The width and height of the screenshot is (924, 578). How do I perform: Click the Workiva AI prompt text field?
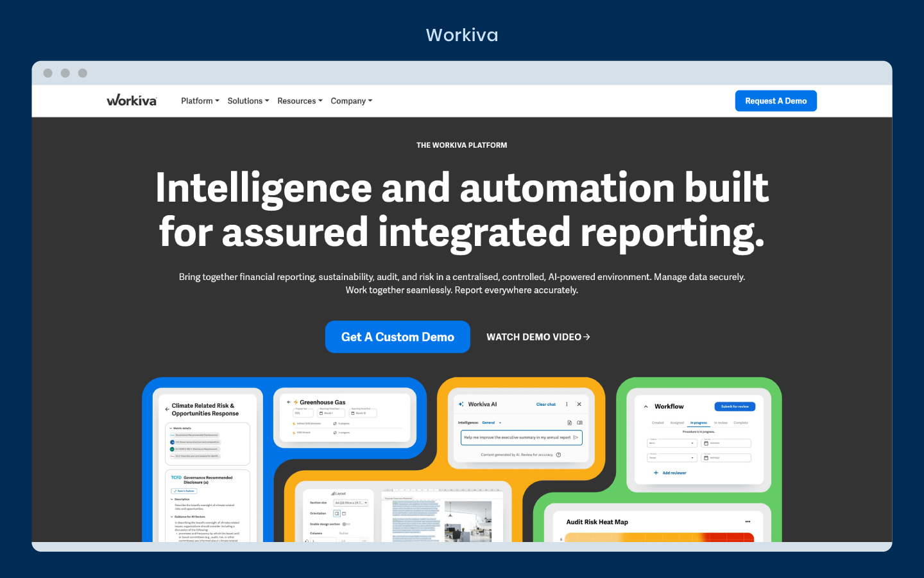coord(522,437)
